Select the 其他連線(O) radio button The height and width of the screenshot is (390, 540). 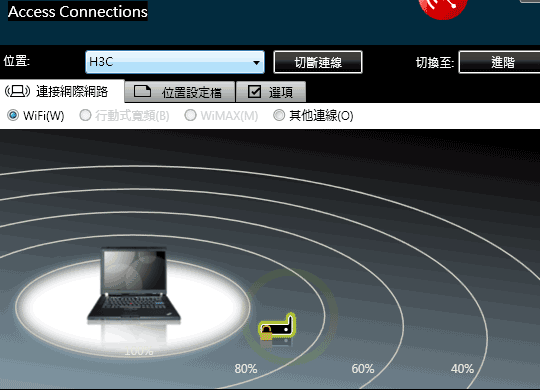pyautogui.click(x=279, y=115)
